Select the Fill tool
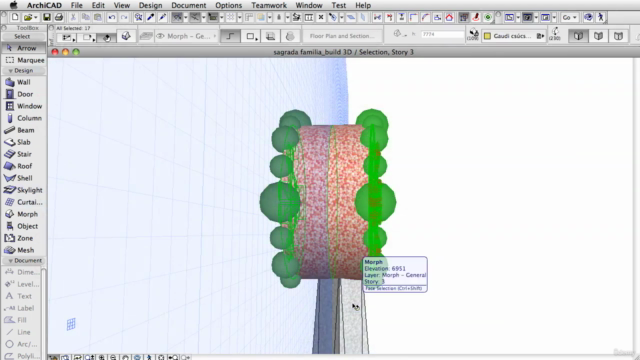Viewport: 640px width, 360px height. [x=21, y=320]
